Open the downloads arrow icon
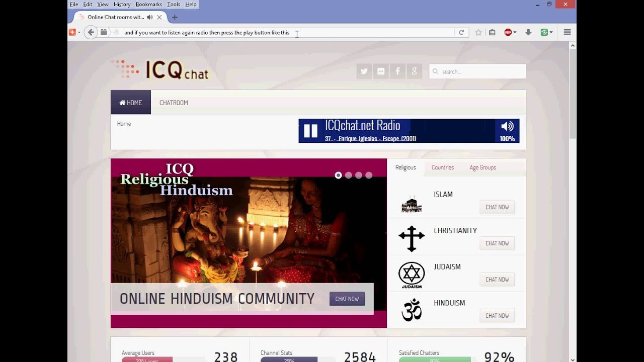Viewport: 644px width, 362px height. [528, 32]
